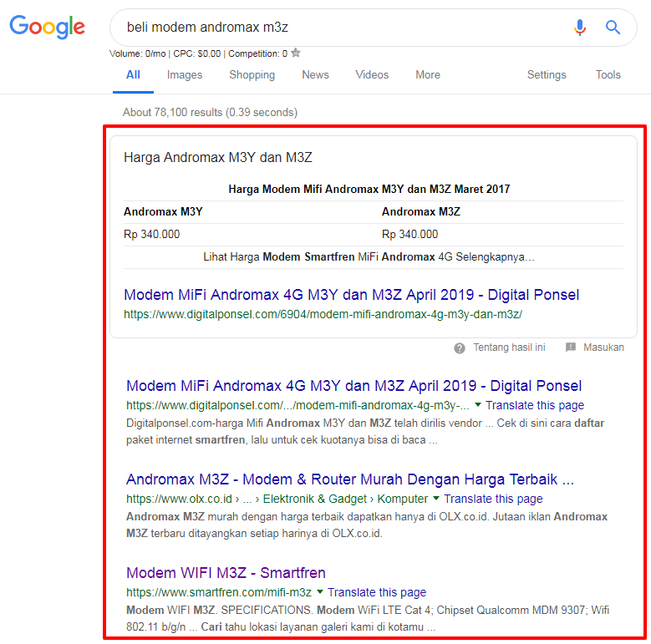Go to the Videos tab
The height and width of the screenshot is (644, 651).
tap(372, 74)
